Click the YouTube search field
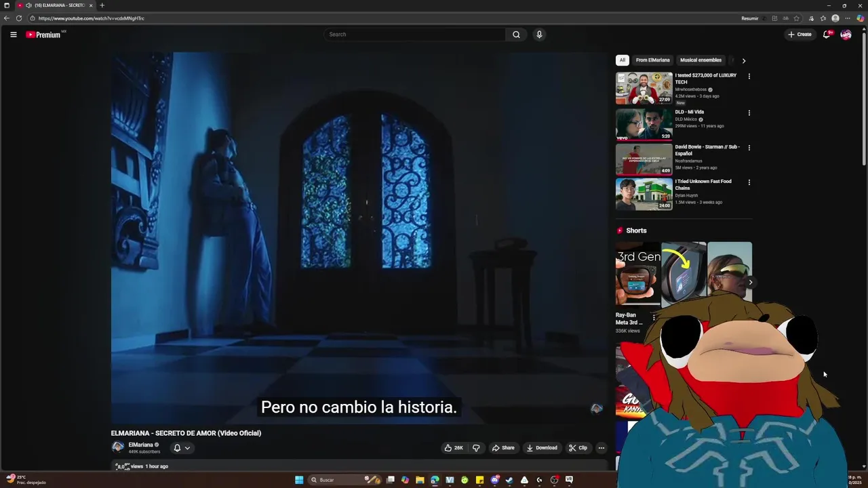868x488 pixels. pyautogui.click(x=414, y=35)
